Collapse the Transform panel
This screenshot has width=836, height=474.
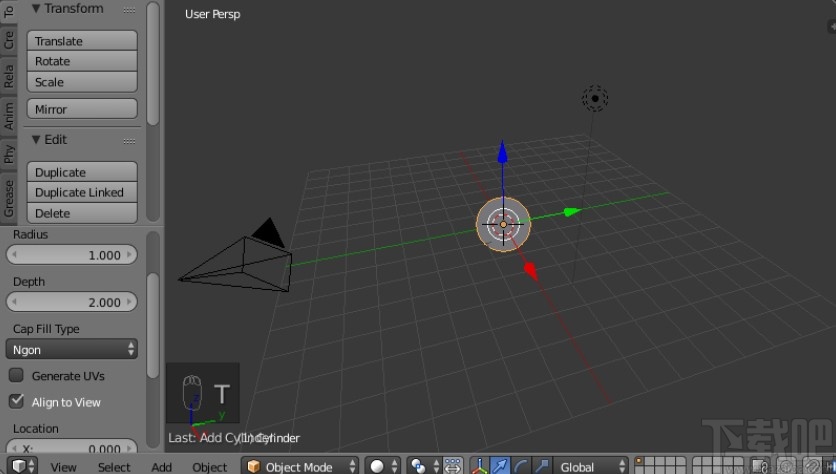(36, 9)
